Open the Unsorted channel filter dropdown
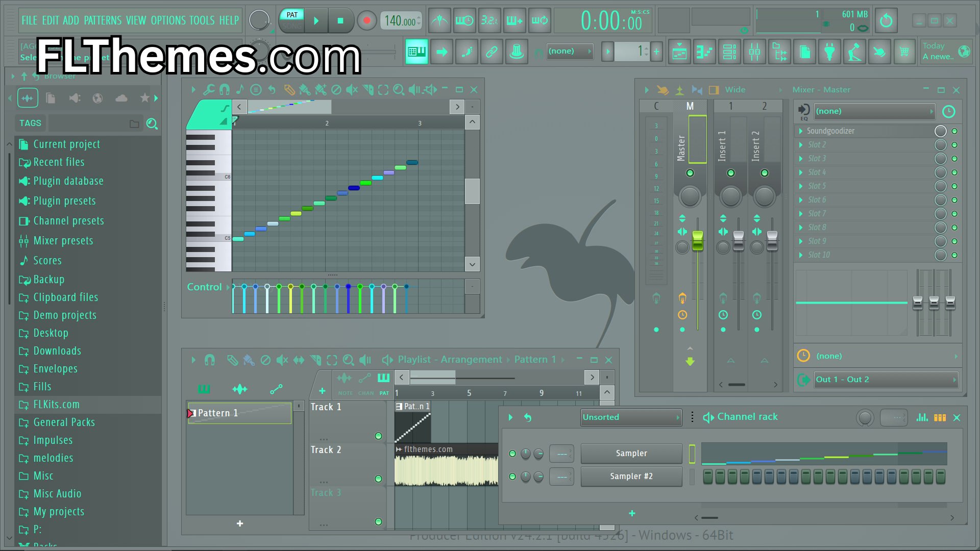Viewport: 980px width, 551px height. [x=631, y=417]
